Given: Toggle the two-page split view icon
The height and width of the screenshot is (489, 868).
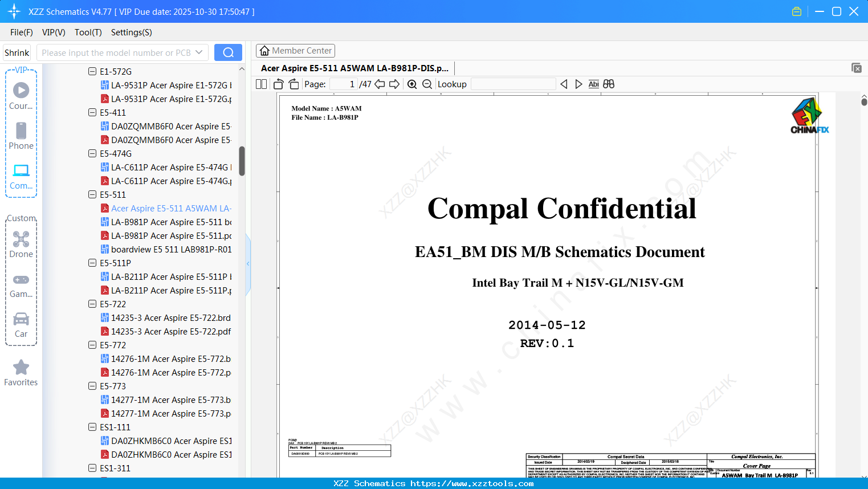Looking at the screenshot, I should click(262, 84).
